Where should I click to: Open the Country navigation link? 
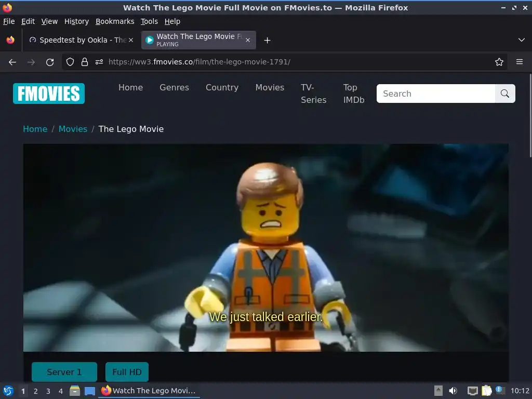pos(222,87)
